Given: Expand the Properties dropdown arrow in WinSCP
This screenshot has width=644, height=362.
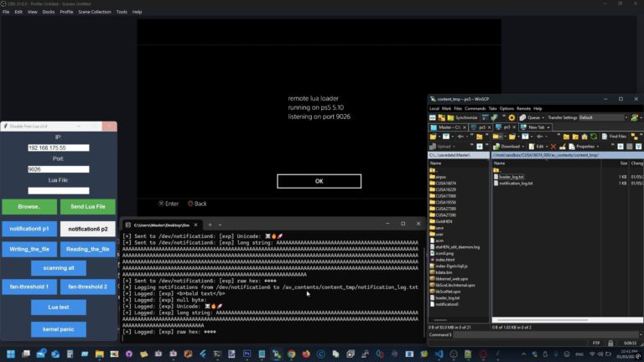Looking at the screenshot, I should (x=598, y=147).
